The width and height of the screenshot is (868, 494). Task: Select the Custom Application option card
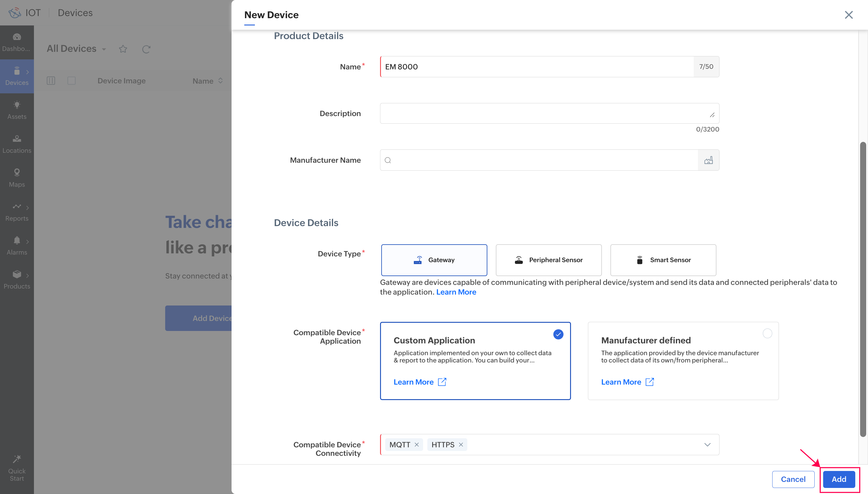(x=475, y=360)
